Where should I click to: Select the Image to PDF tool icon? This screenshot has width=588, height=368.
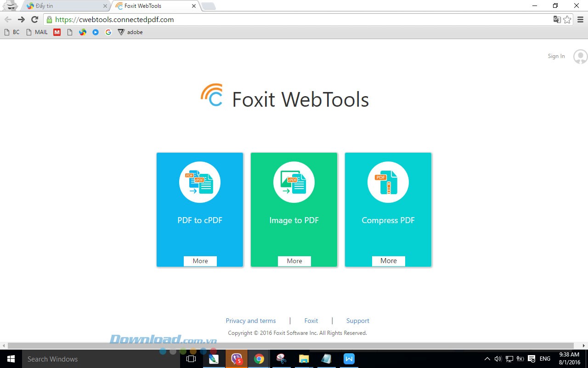(x=294, y=182)
